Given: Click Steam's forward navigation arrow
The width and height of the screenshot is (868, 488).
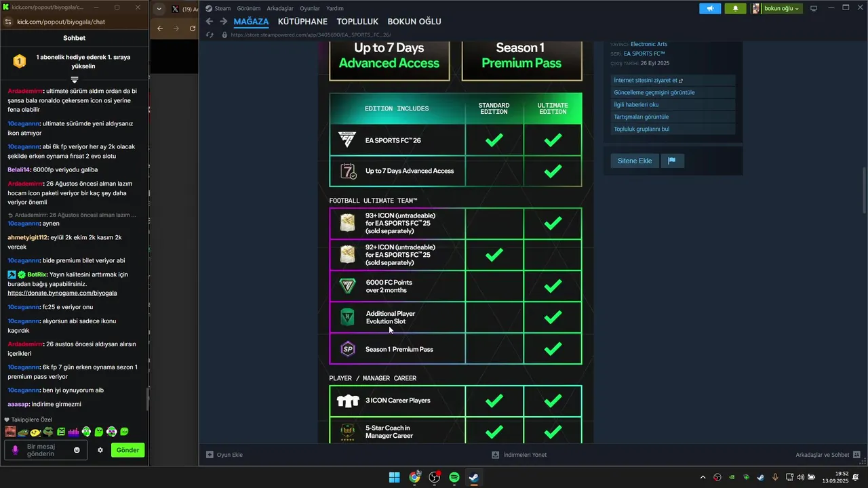Looking at the screenshot, I should [x=223, y=22].
